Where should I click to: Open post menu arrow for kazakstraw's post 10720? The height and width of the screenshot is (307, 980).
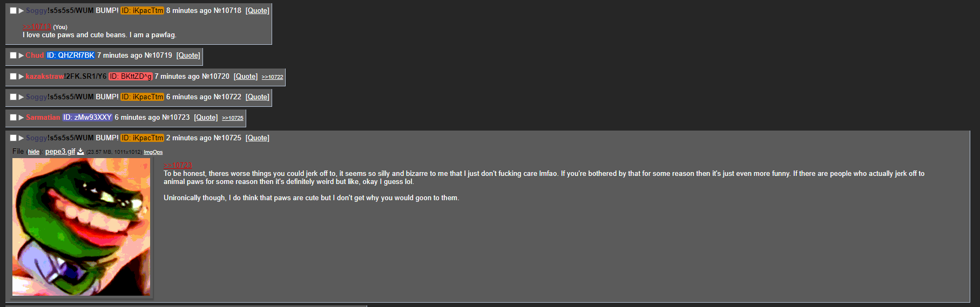[x=21, y=77]
